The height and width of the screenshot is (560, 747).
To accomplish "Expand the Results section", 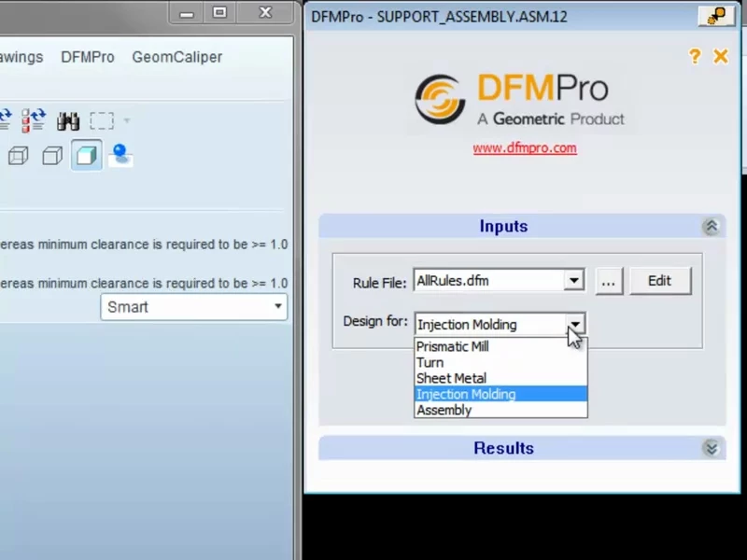I will [712, 448].
